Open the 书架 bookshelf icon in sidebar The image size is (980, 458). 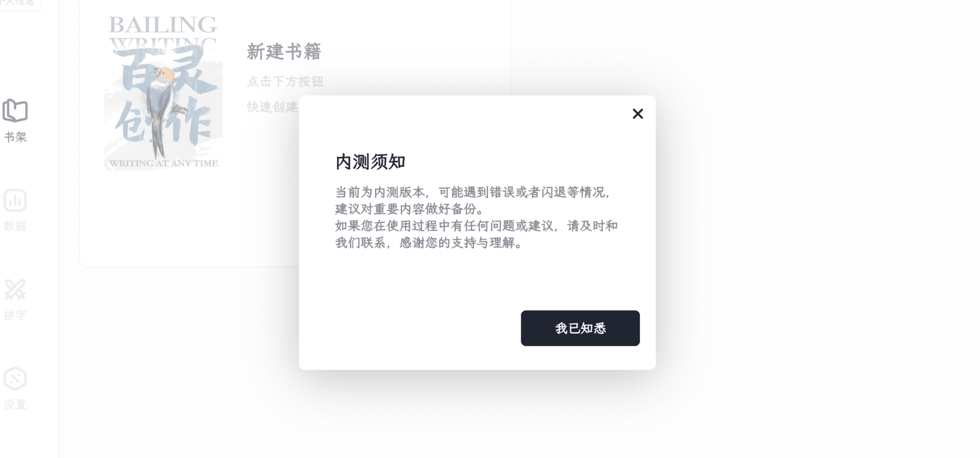click(x=15, y=110)
